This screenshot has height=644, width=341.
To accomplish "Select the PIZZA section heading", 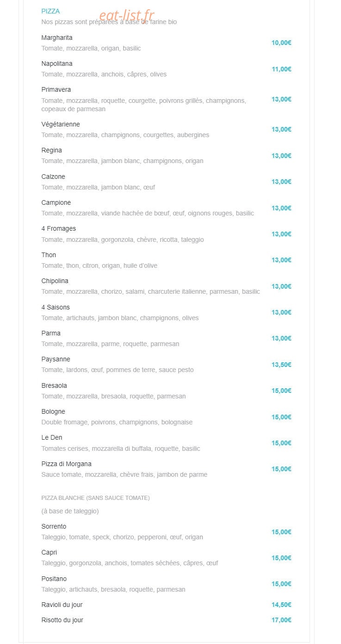I will tap(50, 11).
